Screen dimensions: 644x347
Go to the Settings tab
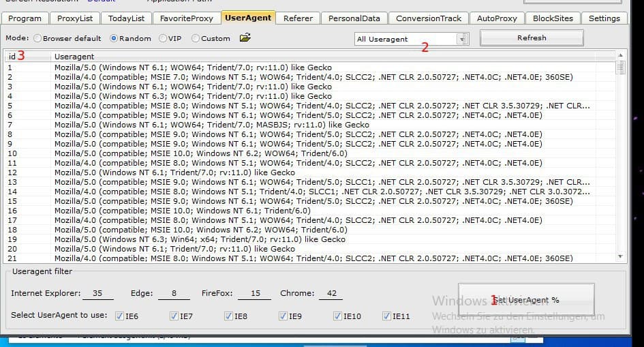point(604,18)
